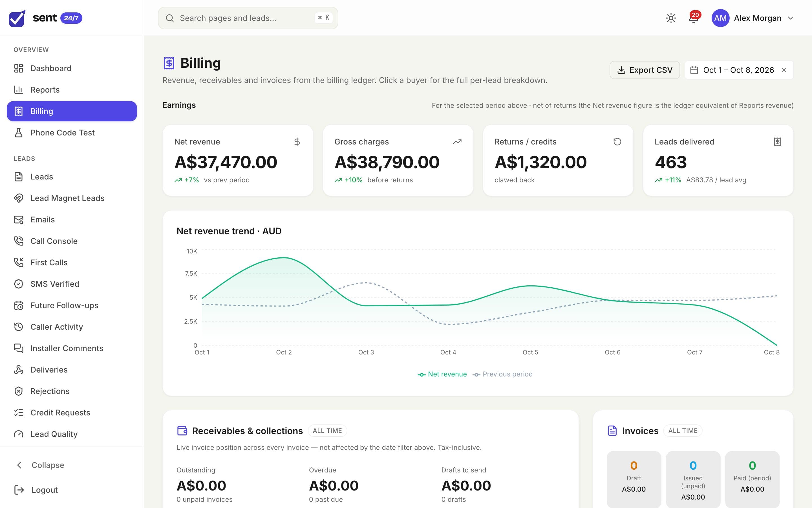Click the Receivables wallet icon
The height and width of the screenshot is (508, 812).
[182, 431]
